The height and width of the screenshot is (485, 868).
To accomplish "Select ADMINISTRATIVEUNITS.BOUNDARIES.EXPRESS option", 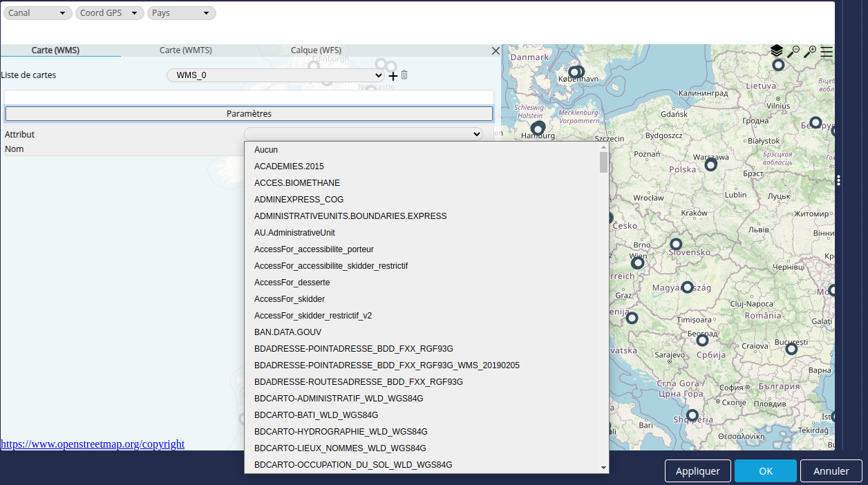I will [x=422, y=216].
